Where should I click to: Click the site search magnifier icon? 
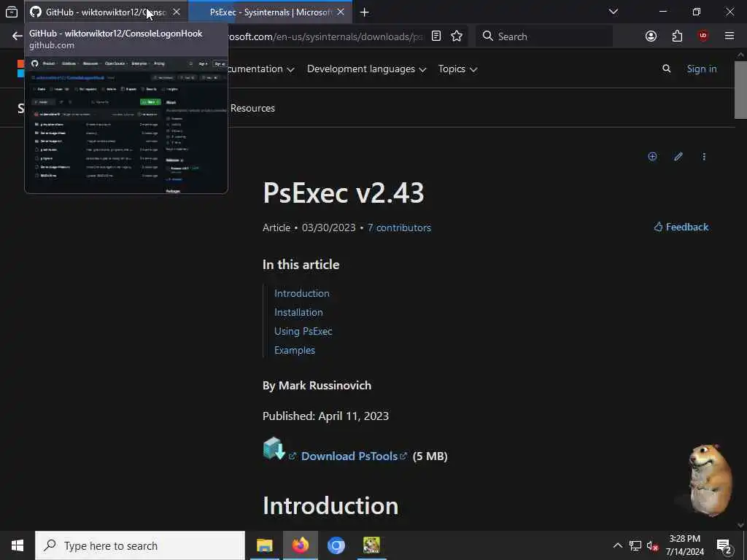[x=667, y=69]
